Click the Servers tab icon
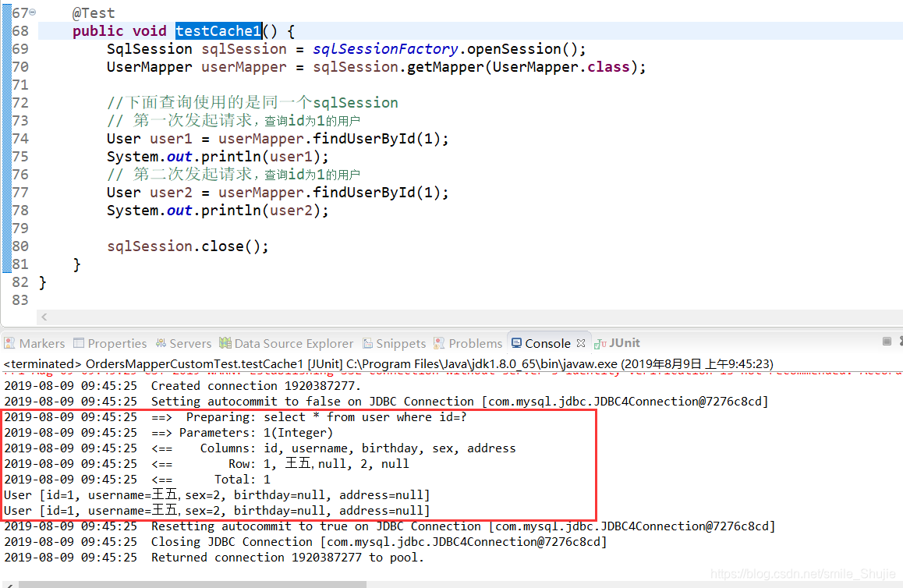The height and width of the screenshot is (588, 903). pos(161,343)
